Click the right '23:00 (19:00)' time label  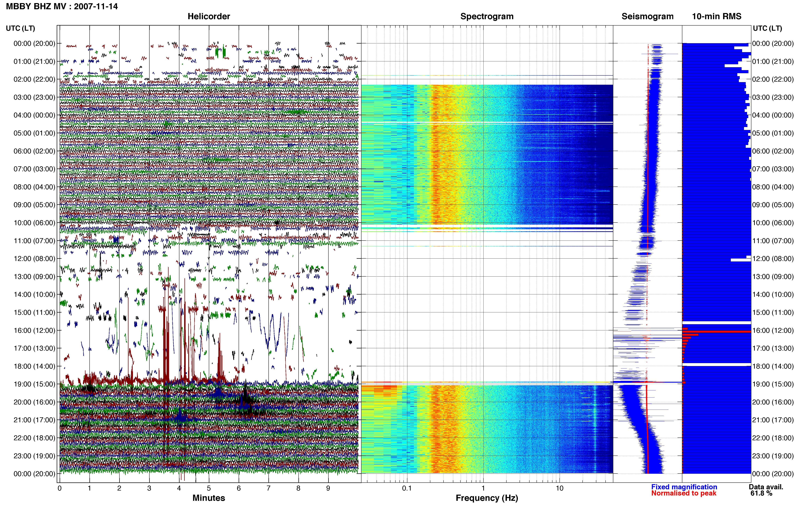773,456
